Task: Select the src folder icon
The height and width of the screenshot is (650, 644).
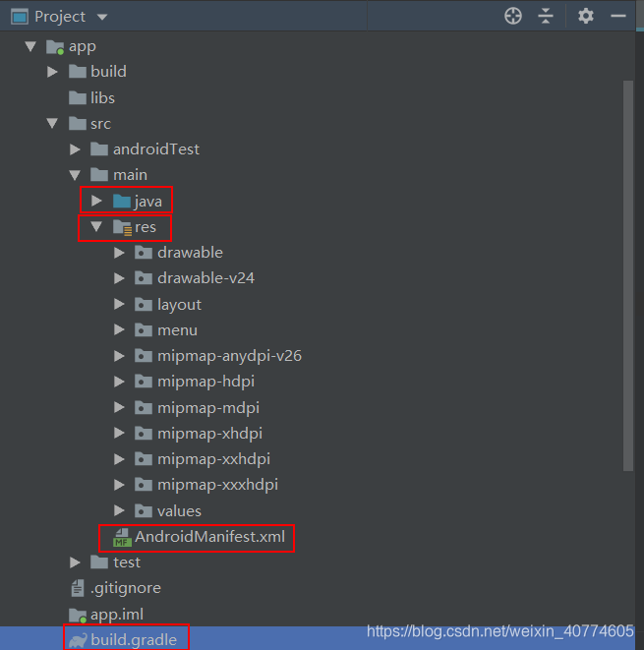Action: pyautogui.click(x=77, y=124)
